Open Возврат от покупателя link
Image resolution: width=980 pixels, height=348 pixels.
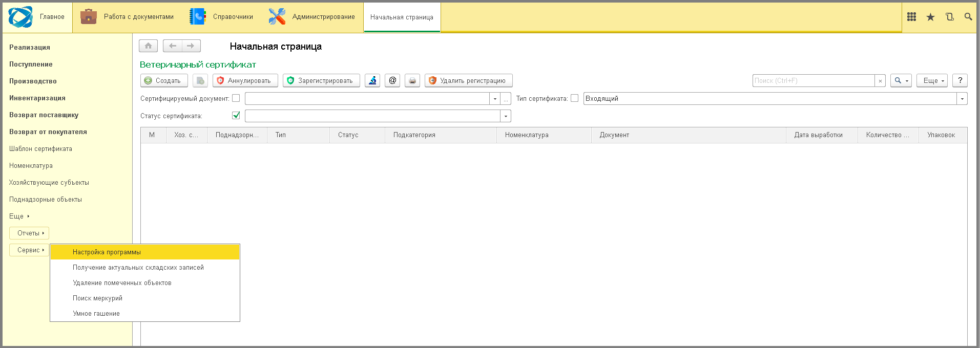[x=48, y=132]
